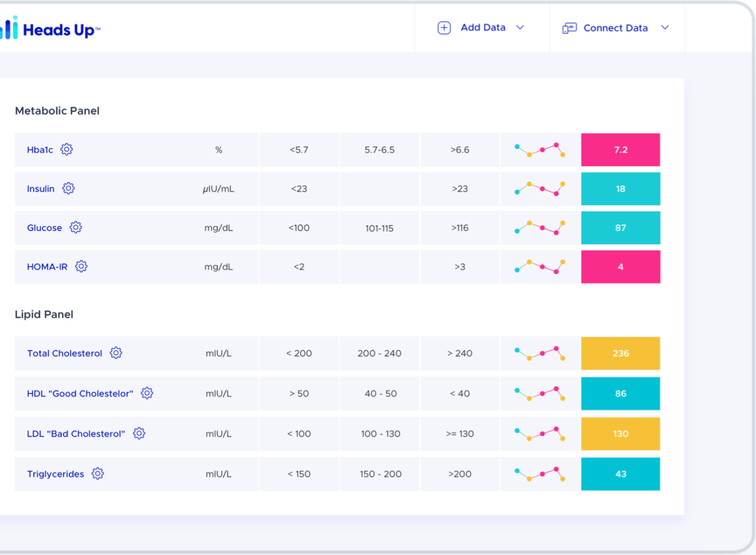This screenshot has height=555, width=756.
Task: Open Total Cholesterol settings gear
Action: [x=116, y=353]
